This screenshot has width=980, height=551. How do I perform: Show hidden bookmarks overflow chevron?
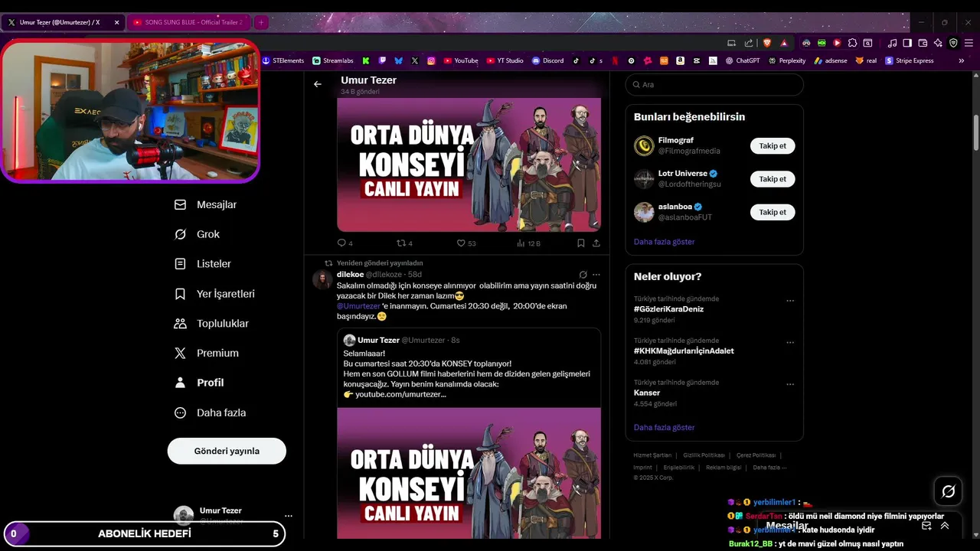962,60
